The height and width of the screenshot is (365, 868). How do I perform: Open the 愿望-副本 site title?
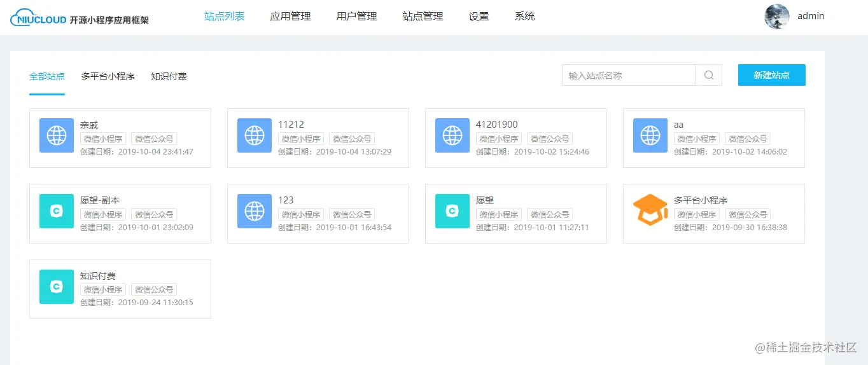[100, 200]
